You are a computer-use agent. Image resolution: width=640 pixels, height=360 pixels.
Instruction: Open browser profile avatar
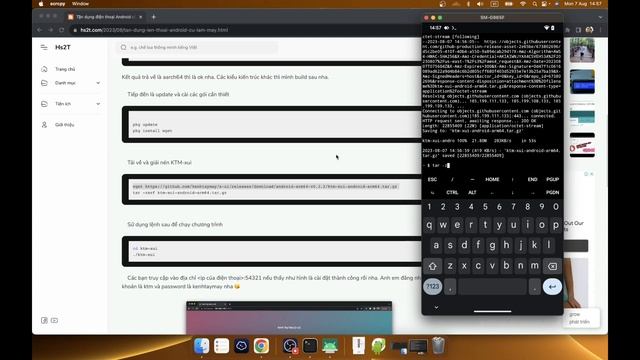tap(589, 30)
